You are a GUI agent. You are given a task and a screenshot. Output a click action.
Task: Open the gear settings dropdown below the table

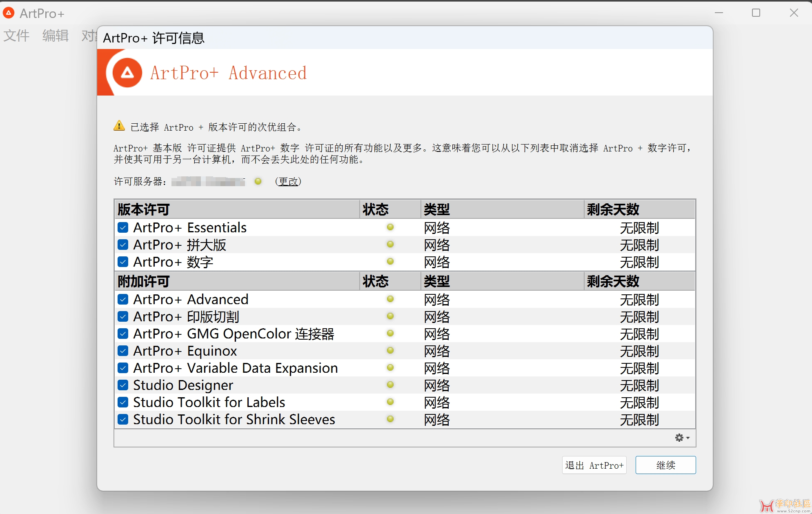coord(682,438)
